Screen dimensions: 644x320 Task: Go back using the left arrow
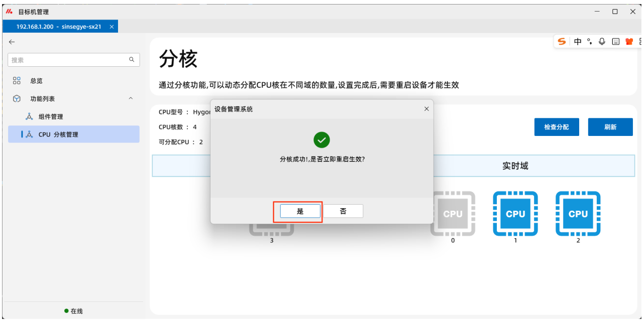click(12, 42)
